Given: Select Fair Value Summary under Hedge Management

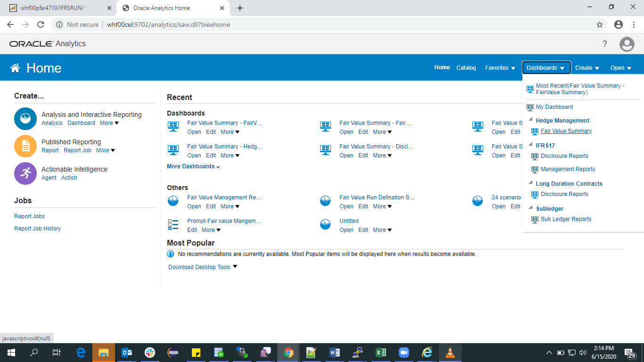Looking at the screenshot, I should tap(566, 131).
